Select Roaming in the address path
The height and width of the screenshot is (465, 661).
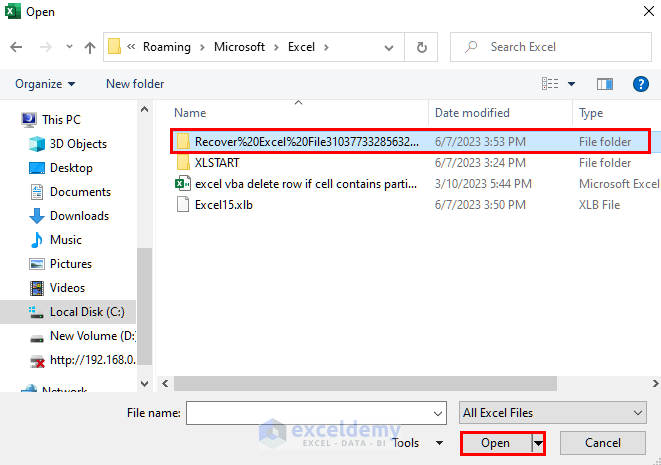tap(167, 46)
